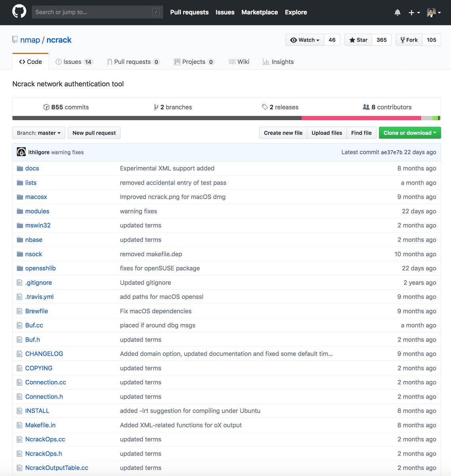Click the modules folder icon

tap(20, 211)
